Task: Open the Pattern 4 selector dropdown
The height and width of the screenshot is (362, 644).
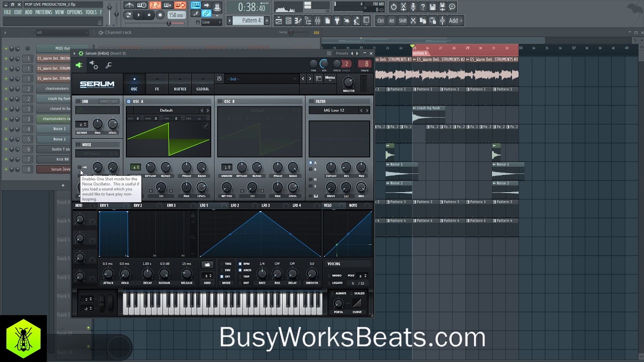Action: tap(248, 21)
